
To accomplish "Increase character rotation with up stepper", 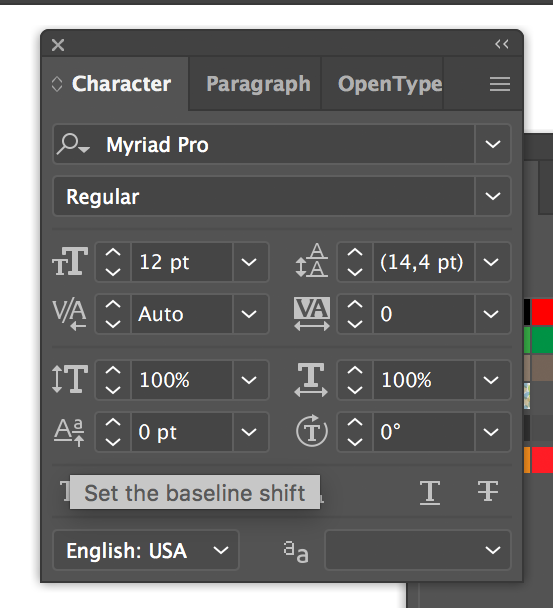I will (x=355, y=423).
